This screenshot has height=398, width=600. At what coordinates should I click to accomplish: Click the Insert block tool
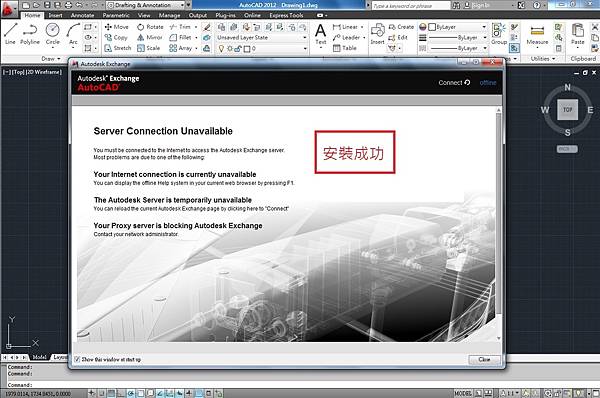click(377, 34)
